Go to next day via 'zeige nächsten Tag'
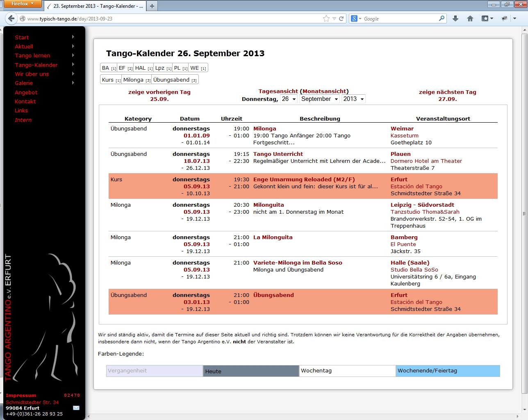This screenshot has width=528, height=420. coord(447,92)
